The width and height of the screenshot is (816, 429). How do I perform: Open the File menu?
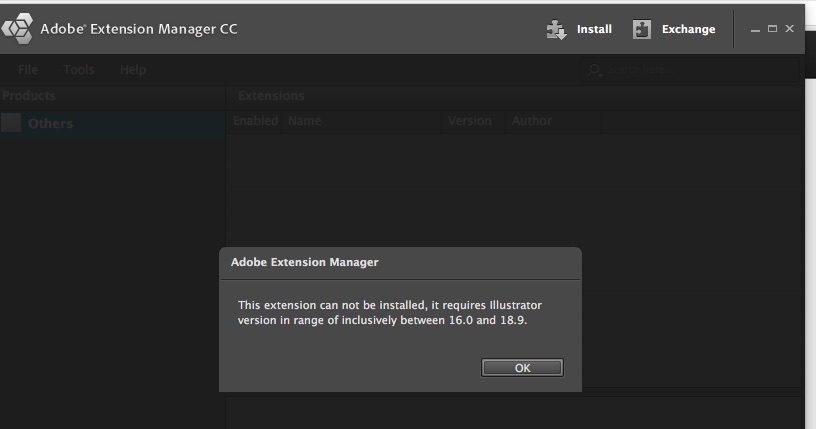pos(28,70)
